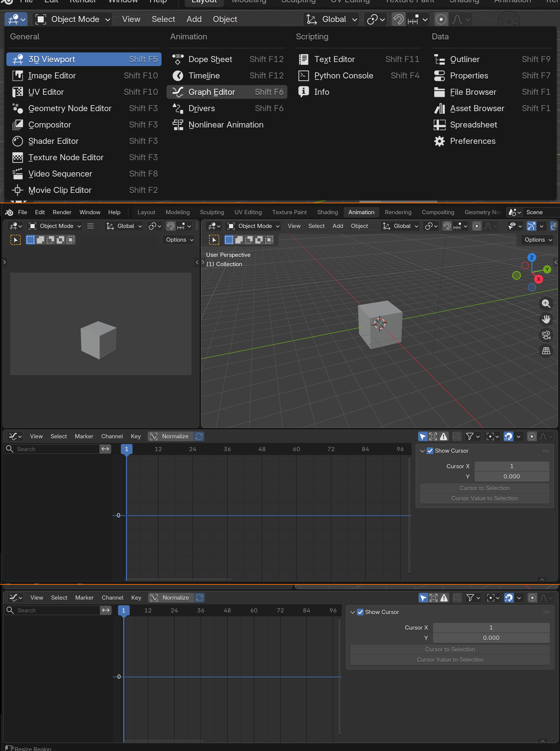Uncheck Show Cursor in the bottom graph editor
This screenshot has height=751, width=560.
360,612
